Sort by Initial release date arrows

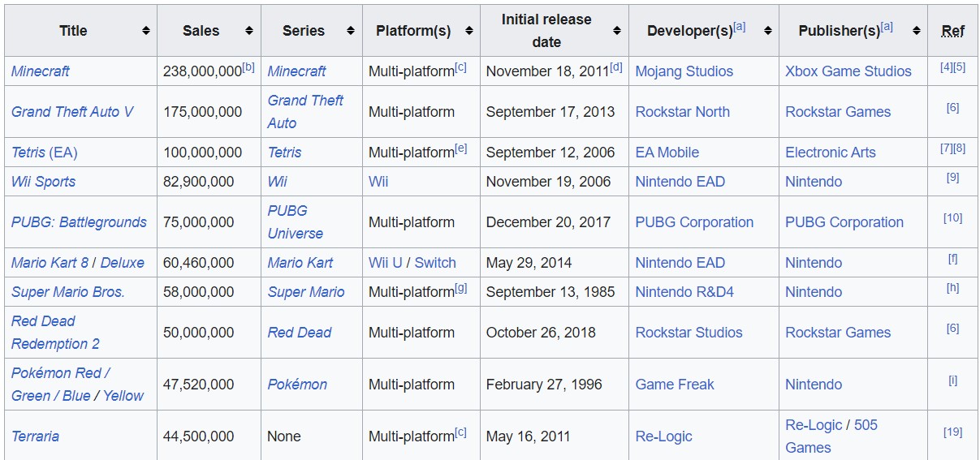click(x=617, y=31)
